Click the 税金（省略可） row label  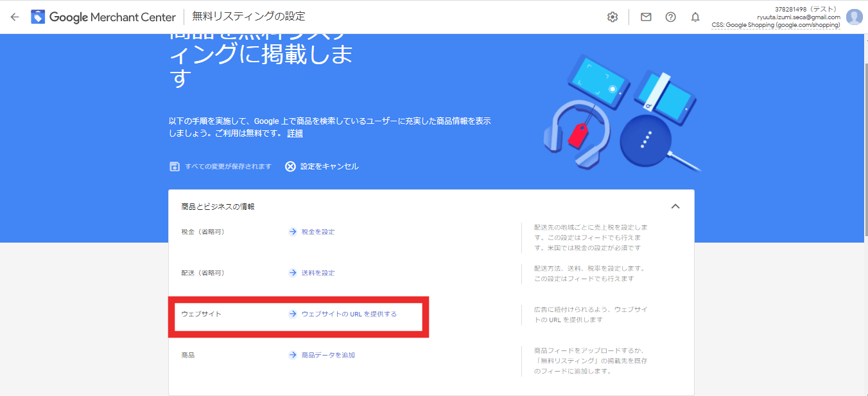203,232
